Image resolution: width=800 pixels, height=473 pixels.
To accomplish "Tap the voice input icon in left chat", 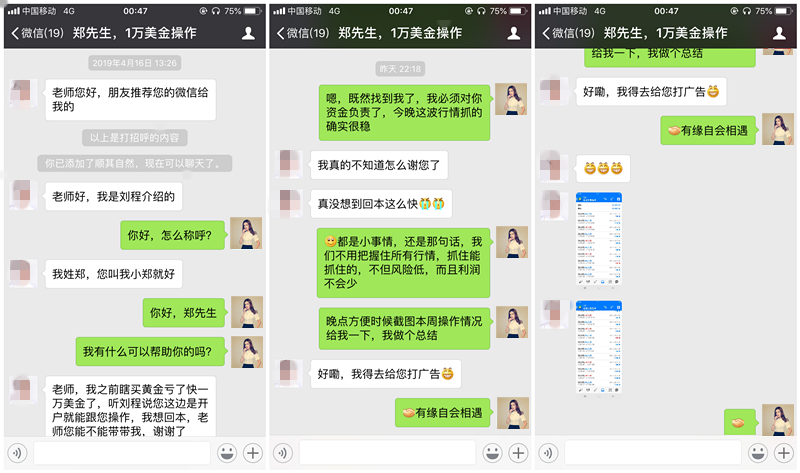I will pyautogui.click(x=18, y=453).
